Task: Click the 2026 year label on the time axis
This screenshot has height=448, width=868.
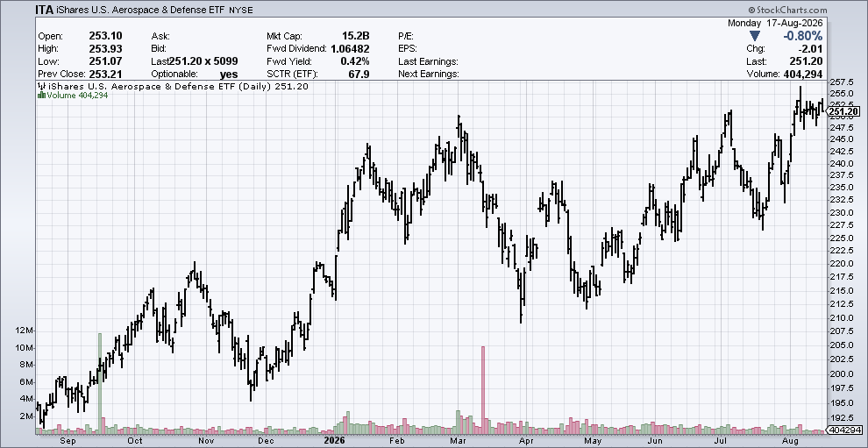Action: [334, 441]
